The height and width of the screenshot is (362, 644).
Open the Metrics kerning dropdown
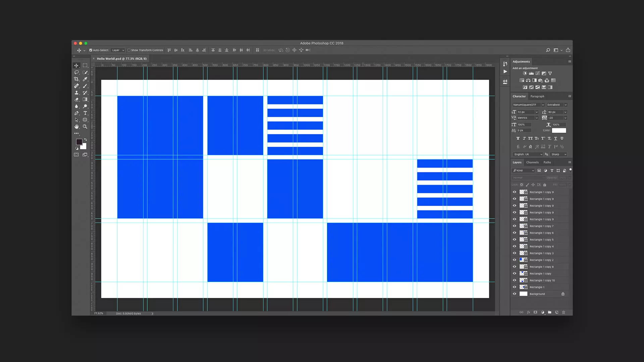[x=527, y=118]
